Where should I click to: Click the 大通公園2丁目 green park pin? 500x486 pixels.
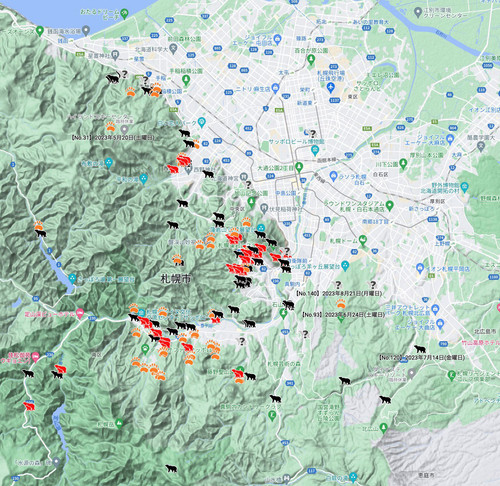coord(299,166)
